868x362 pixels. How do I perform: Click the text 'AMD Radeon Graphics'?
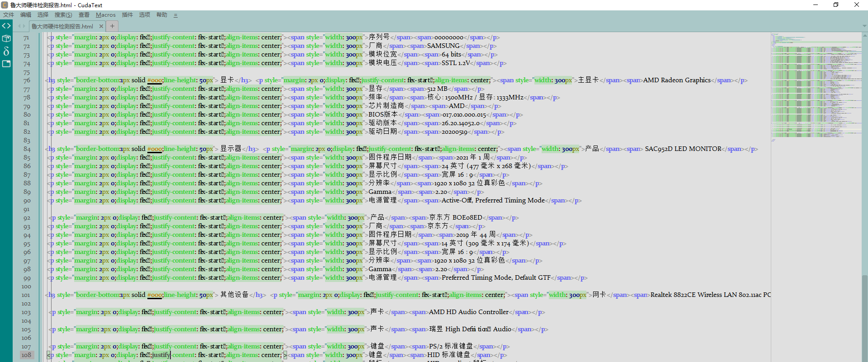[677, 80]
